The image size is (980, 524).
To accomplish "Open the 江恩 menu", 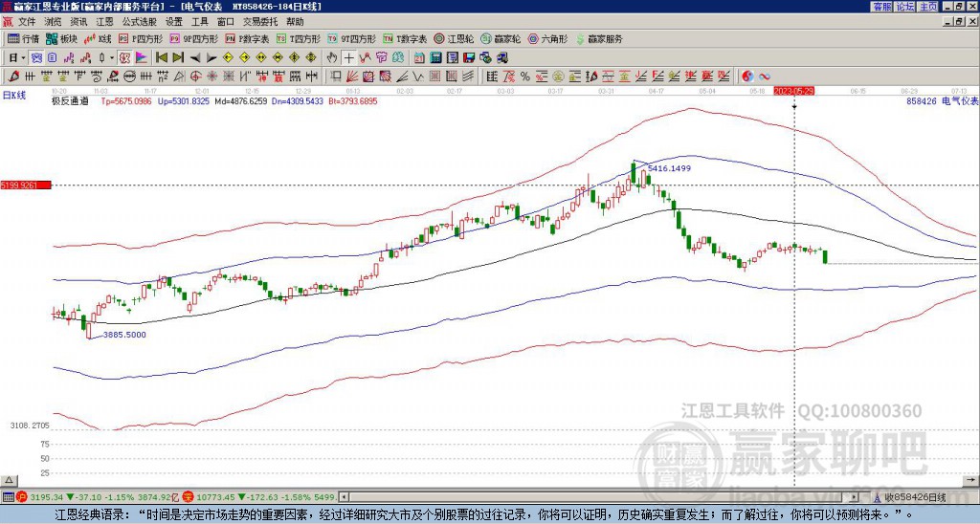I will (104, 22).
